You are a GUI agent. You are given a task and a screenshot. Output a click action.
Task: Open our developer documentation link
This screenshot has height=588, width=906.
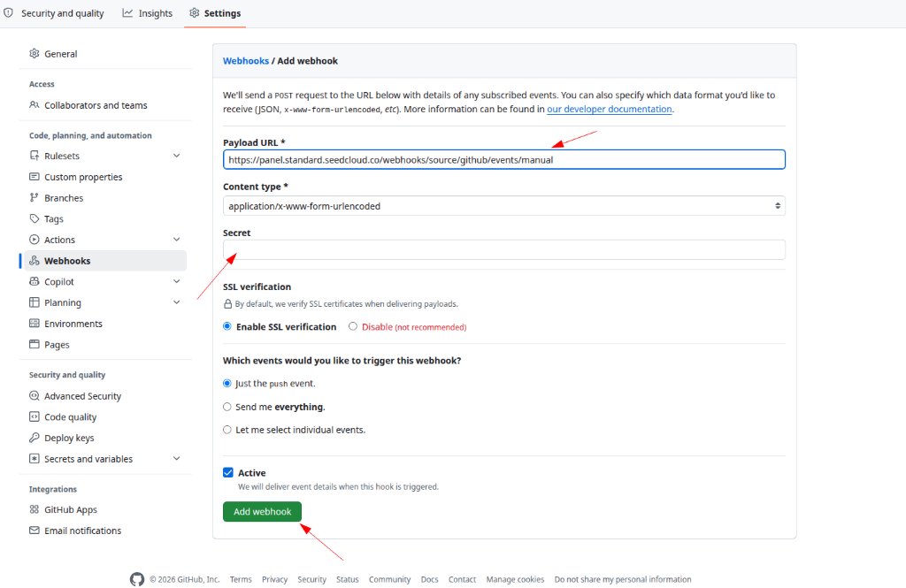coord(610,109)
